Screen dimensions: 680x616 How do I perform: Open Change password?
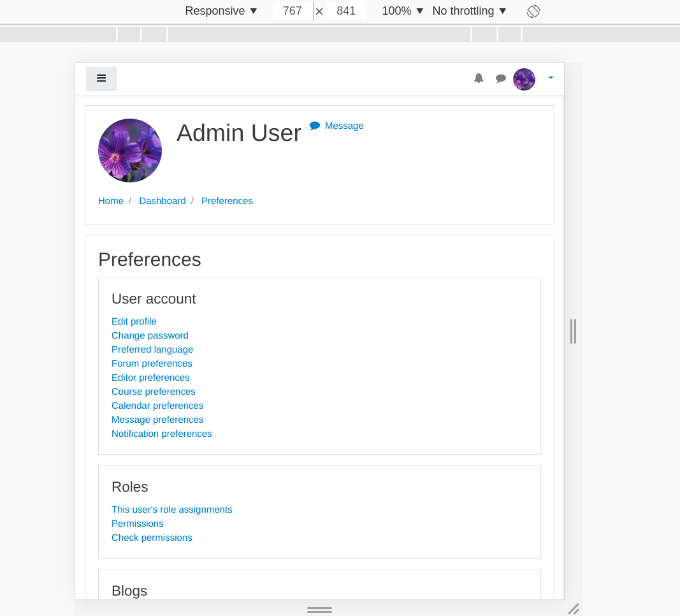tap(150, 335)
